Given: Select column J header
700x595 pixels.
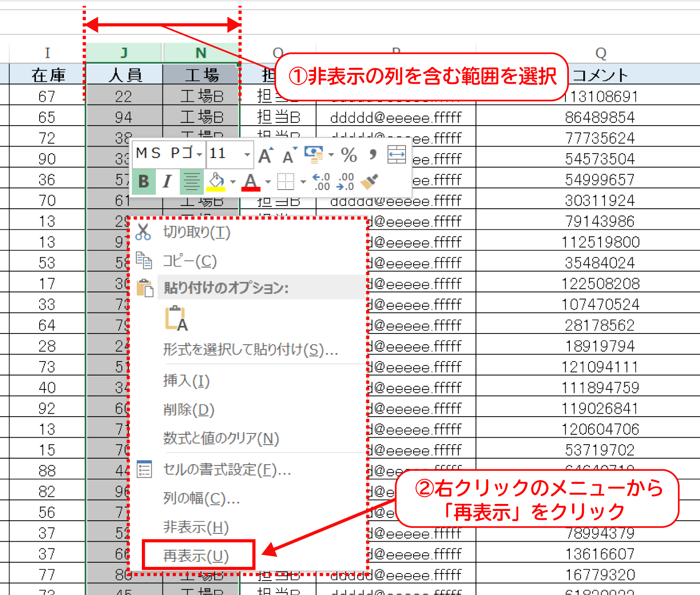Looking at the screenshot, I should coord(124,53).
